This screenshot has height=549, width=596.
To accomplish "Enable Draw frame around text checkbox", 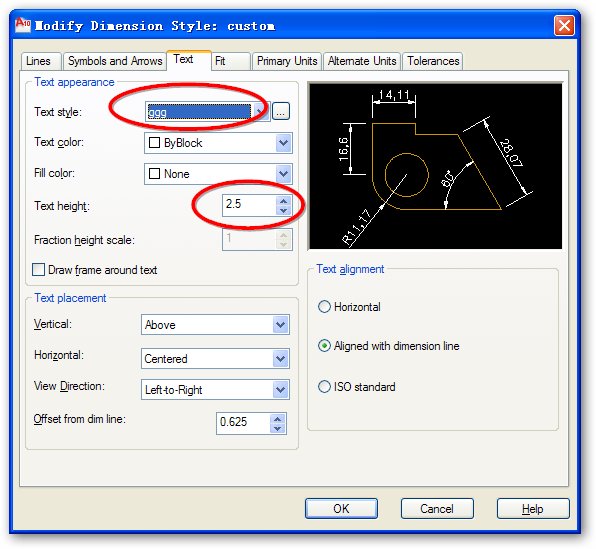I will 38,270.
